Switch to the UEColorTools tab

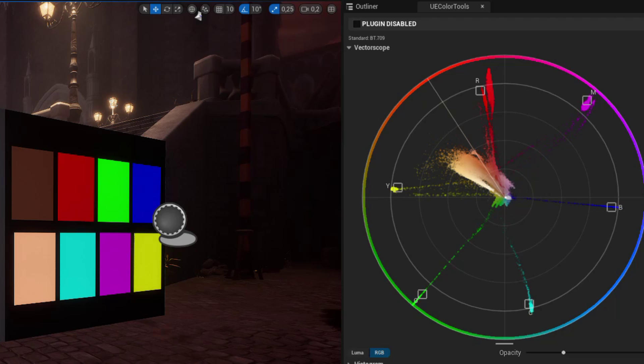[449, 6]
